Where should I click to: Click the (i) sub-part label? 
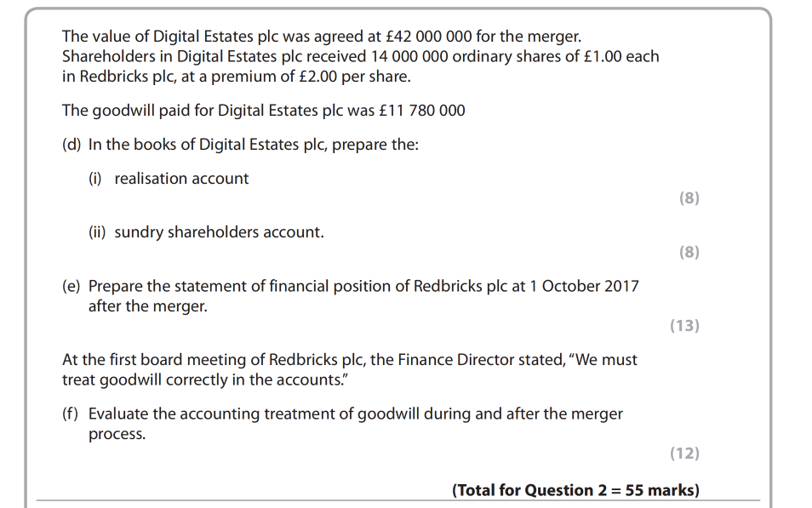(x=98, y=179)
